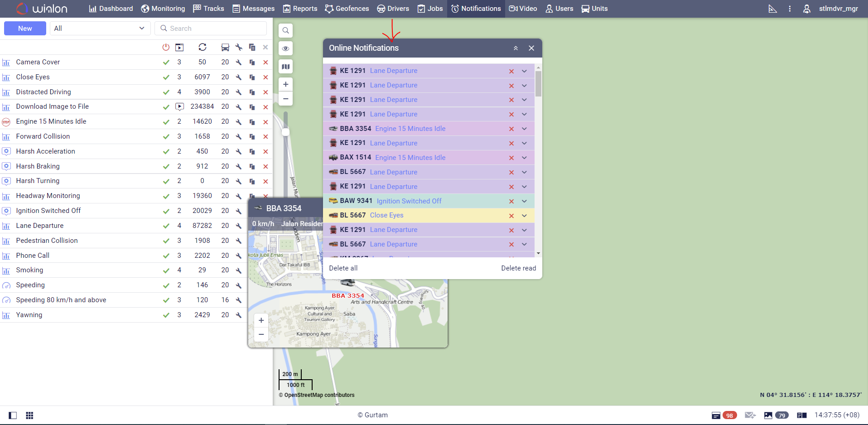Viewport: 868px width, 425px height.
Task: Click the New button
Action: click(25, 29)
